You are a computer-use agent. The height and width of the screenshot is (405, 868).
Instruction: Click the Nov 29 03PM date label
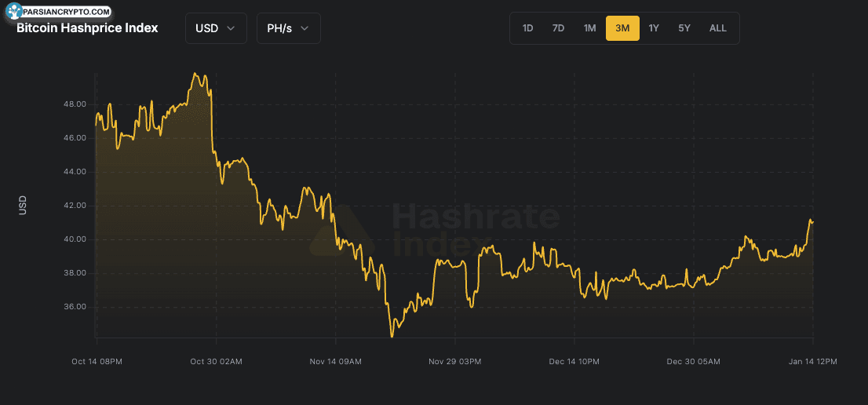point(455,361)
